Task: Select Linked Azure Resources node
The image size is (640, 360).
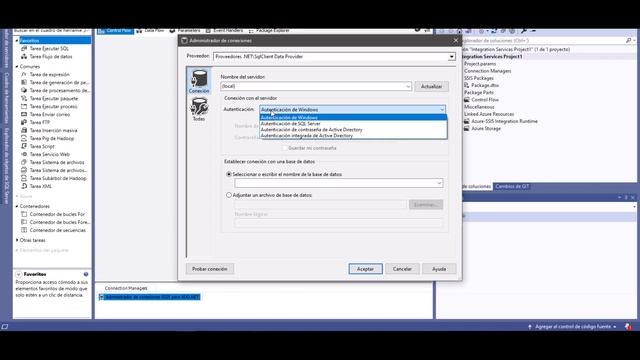Action: tap(489, 114)
